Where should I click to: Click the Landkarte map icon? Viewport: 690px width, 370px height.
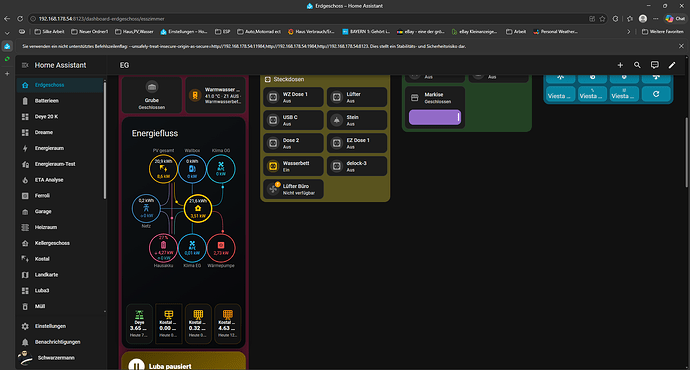tap(25, 275)
